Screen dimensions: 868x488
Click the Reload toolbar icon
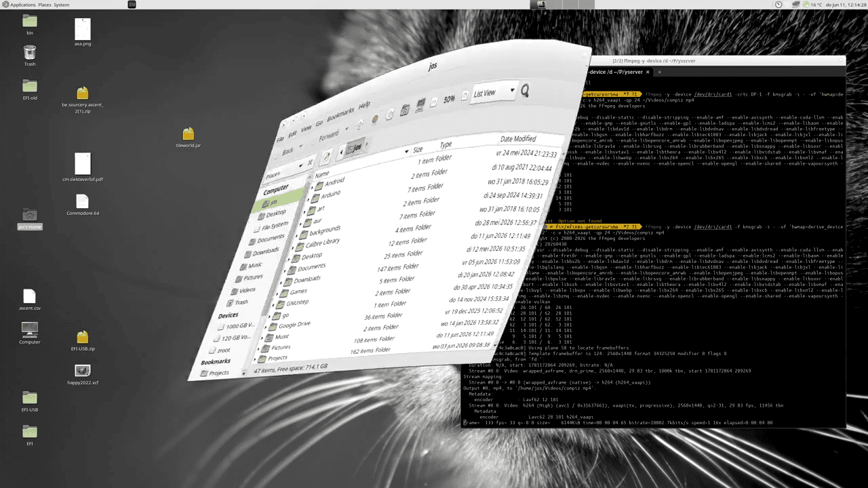(390, 115)
